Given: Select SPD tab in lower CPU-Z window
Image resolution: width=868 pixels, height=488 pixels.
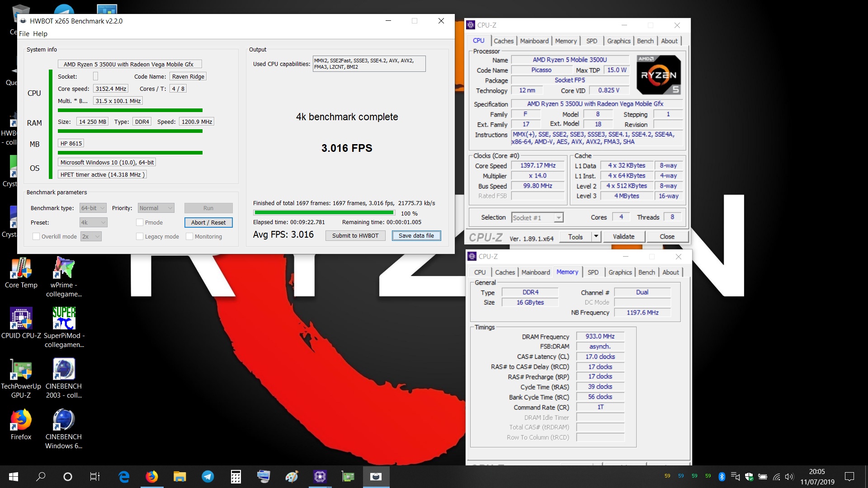Looking at the screenshot, I should click(x=593, y=272).
